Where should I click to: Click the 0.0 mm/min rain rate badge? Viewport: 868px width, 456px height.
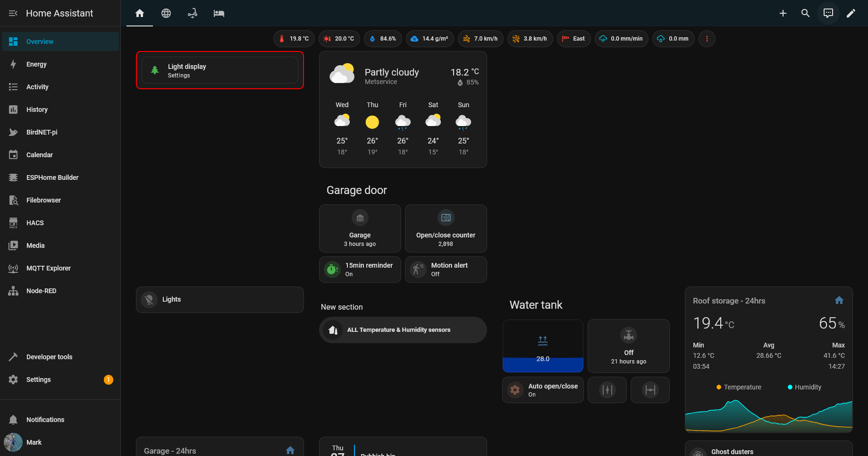pos(621,39)
